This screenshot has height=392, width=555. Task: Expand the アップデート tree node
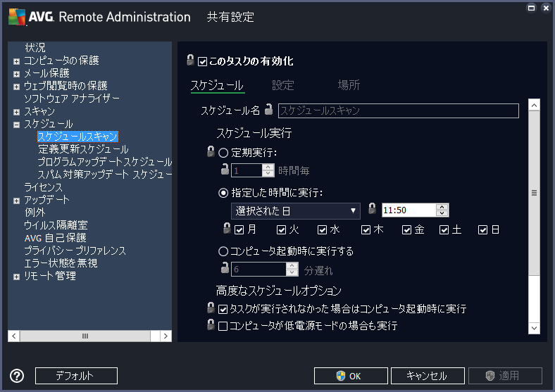coord(16,201)
